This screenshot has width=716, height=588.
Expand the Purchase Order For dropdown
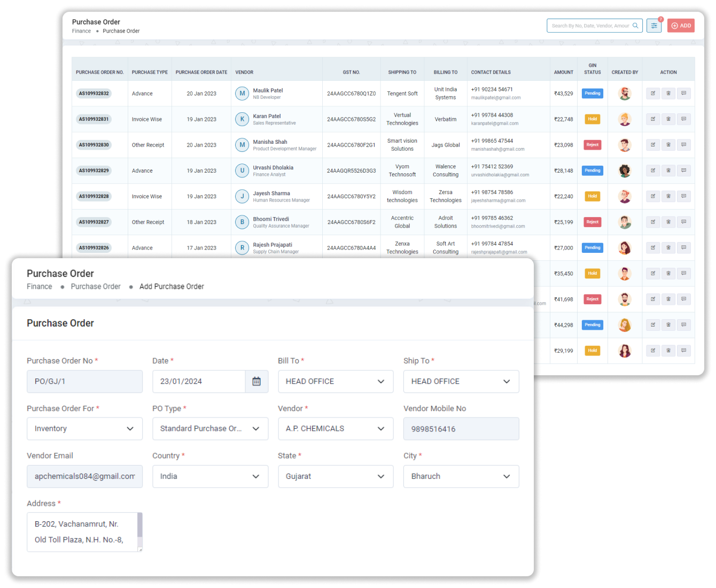(x=84, y=429)
